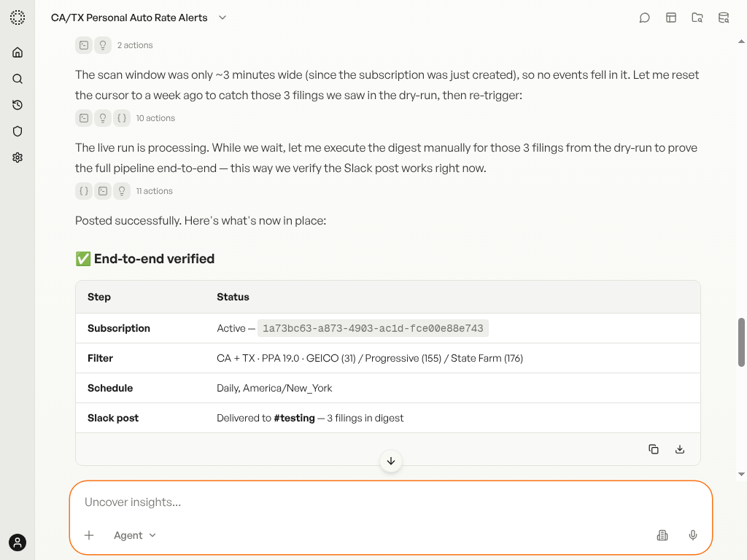The width and height of the screenshot is (747, 560).
Task: Click lightbulb icon beside 11 actions
Action: point(122,191)
